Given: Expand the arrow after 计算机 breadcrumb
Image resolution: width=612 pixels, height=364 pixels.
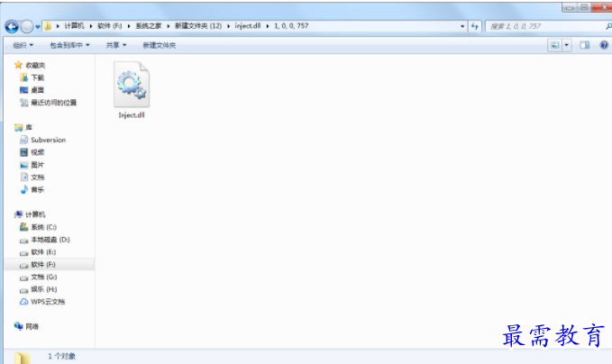Looking at the screenshot, I should (91, 26).
